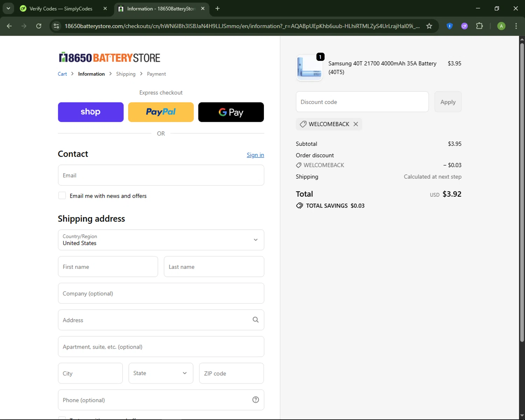Click the browser forward arrow
Viewport: 525px width, 420px height.
[x=24, y=26]
